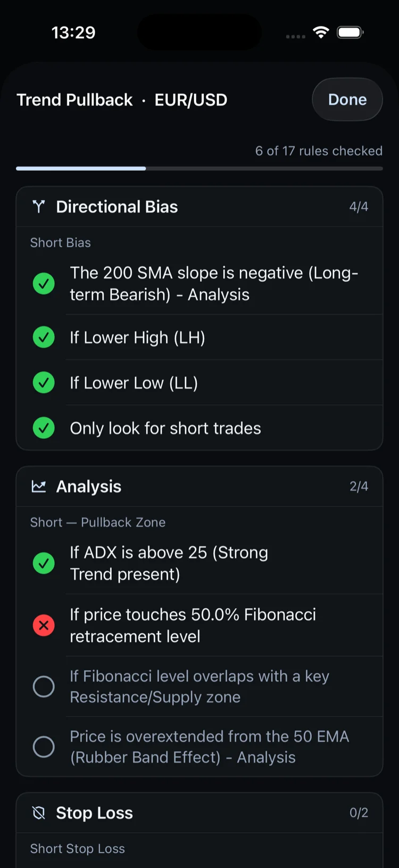399x868 pixels.
Task: Tap the battery status icon
Action: click(351, 32)
